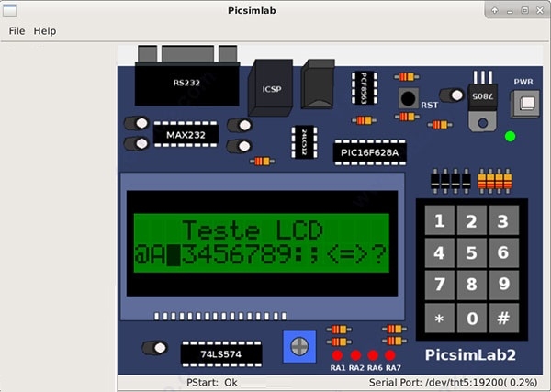Click the green LCD display
551x392 pixels.
click(262, 242)
